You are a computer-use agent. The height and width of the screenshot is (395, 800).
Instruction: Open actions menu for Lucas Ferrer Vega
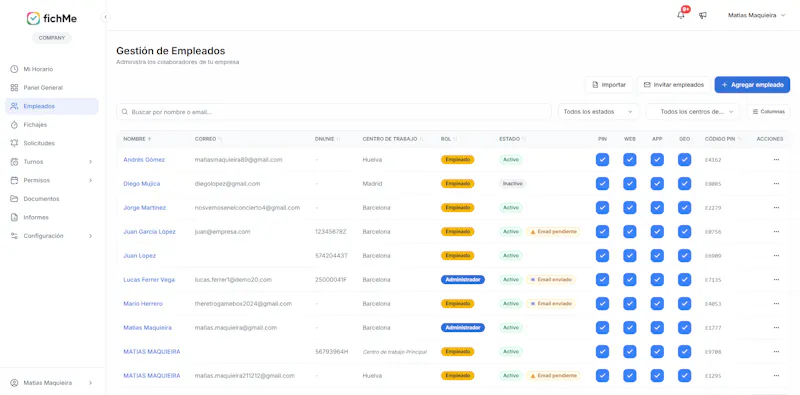776,280
